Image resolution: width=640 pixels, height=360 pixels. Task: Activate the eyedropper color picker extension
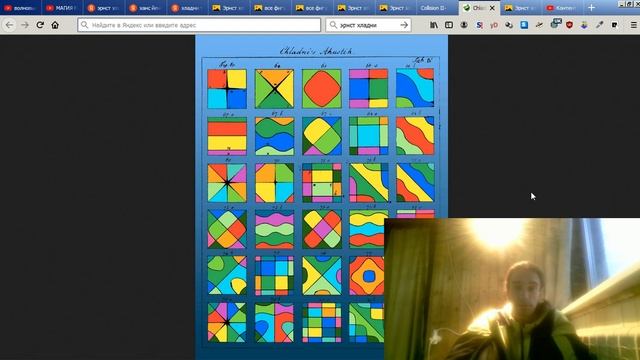599,25
